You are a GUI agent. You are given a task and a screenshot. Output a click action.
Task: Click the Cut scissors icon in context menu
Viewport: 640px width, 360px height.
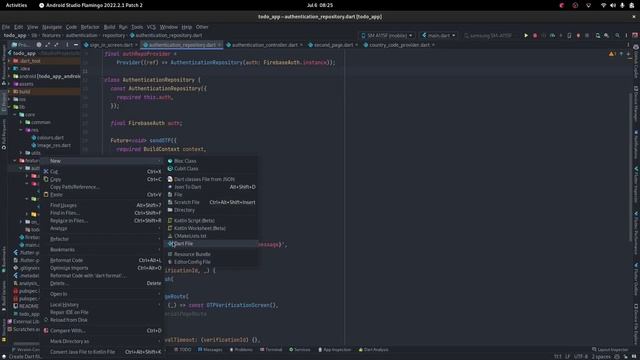click(x=46, y=171)
